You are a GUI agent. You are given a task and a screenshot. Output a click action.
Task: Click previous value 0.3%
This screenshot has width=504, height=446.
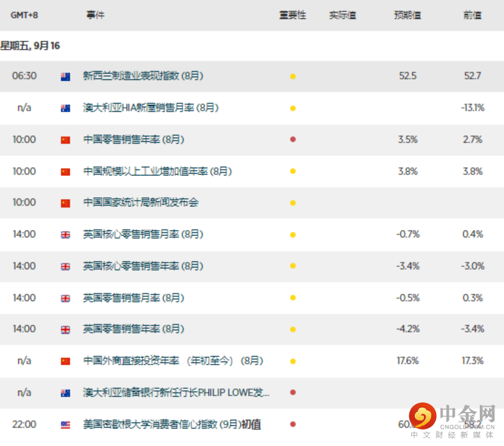coord(472,298)
